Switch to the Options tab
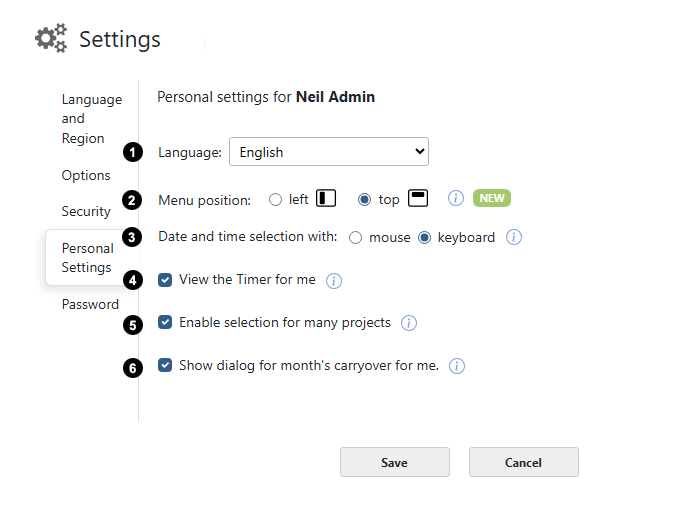Image resolution: width=679 pixels, height=519 pixels. tap(86, 175)
